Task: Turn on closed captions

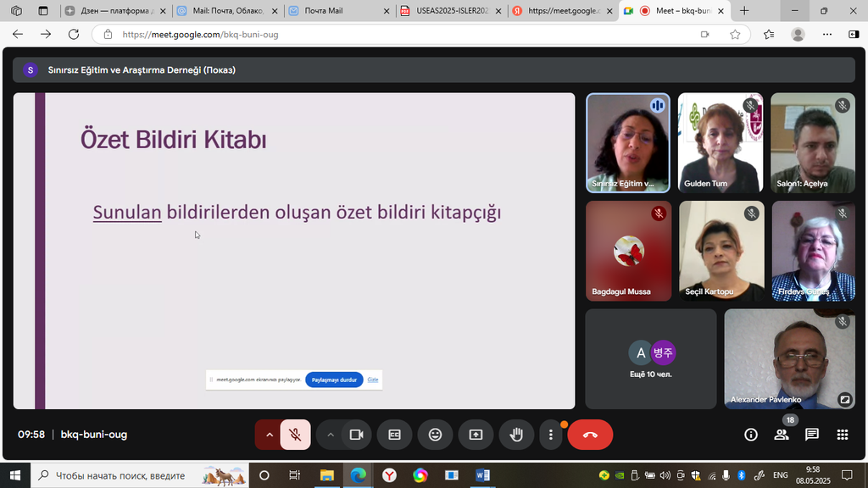Action: pos(394,435)
